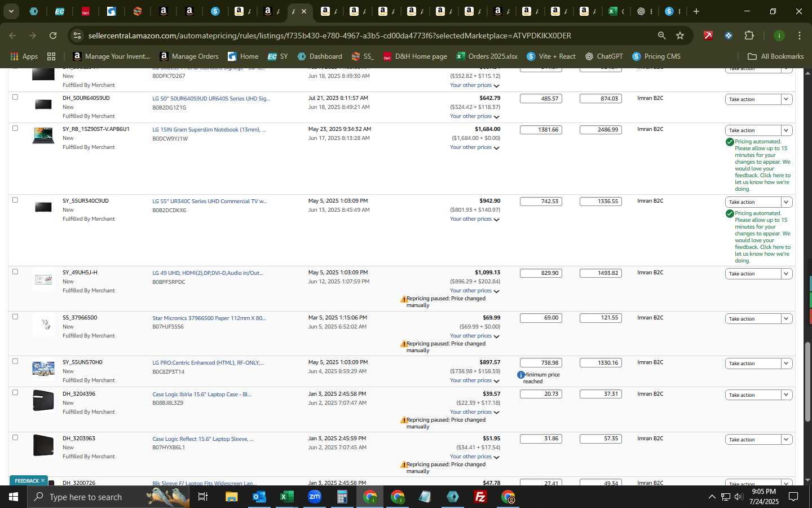Expand Your other prices for $1,684.00 listing
Viewport: 812px width, 508px height.
[x=475, y=147]
